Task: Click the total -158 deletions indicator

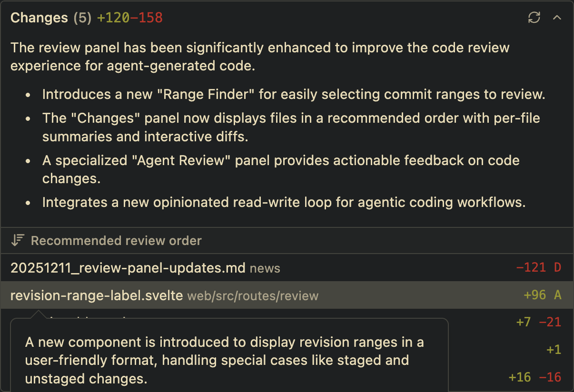Action: (x=146, y=18)
